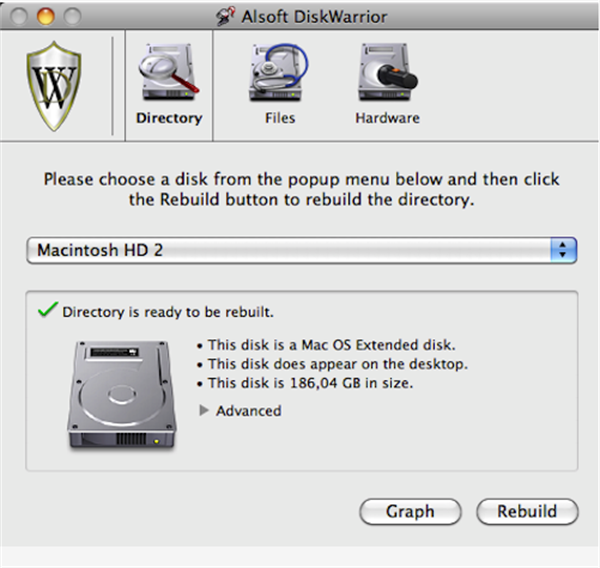The width and height of the screenshot is (600, 568).
Task: Click the Alsoft DiskWarrior window title
Action: 314,16
